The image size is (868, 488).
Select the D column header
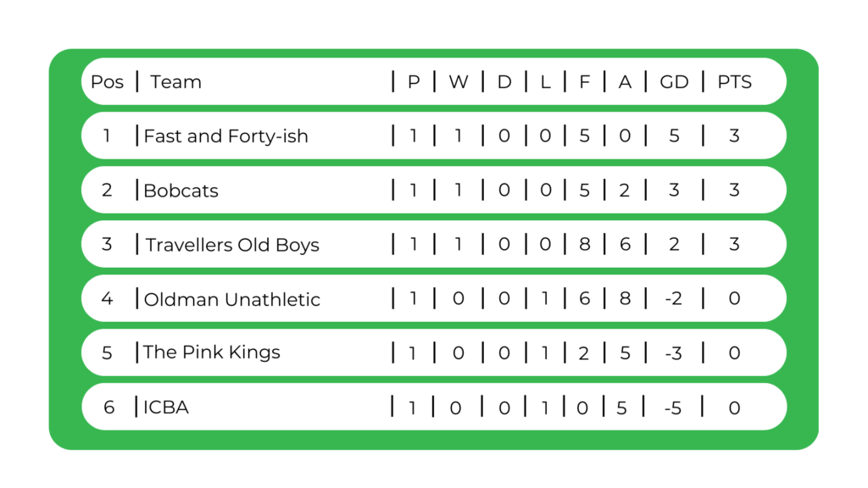[x=504, y=82]
